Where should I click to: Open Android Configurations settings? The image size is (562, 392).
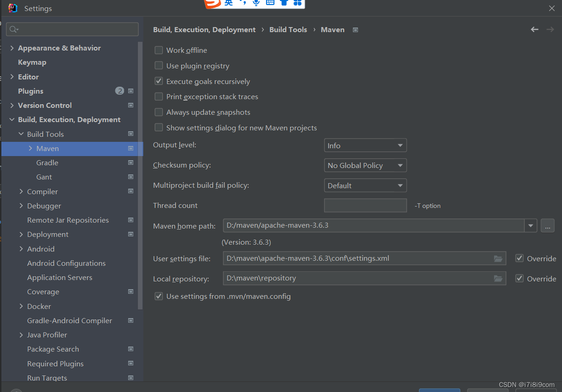click(66, 263)
